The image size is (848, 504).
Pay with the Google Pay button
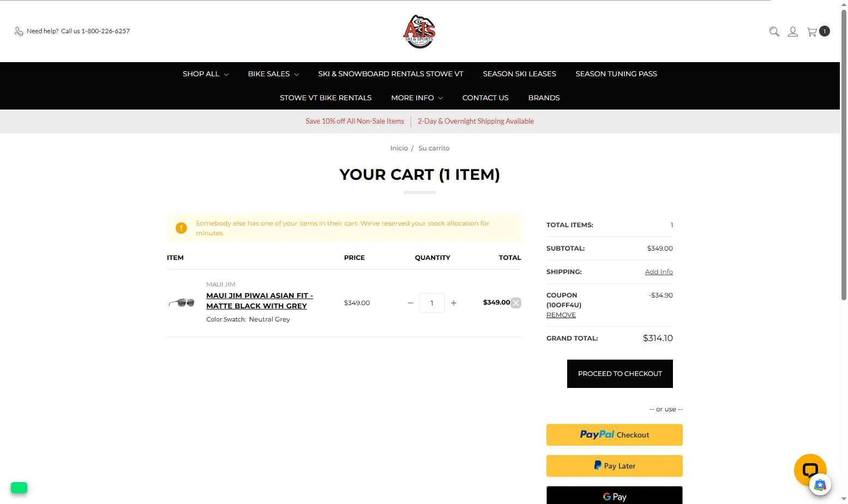click(615, 495)
